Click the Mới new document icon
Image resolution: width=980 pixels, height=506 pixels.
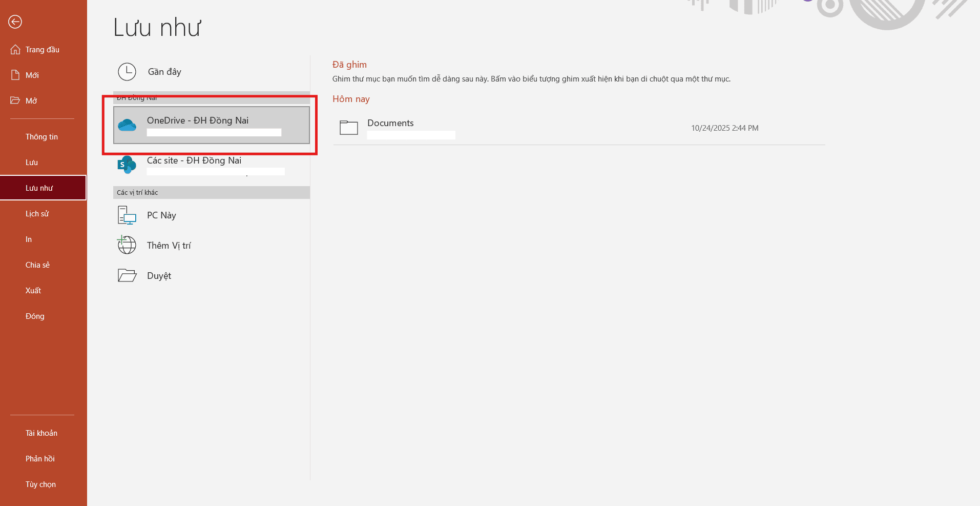15,75
